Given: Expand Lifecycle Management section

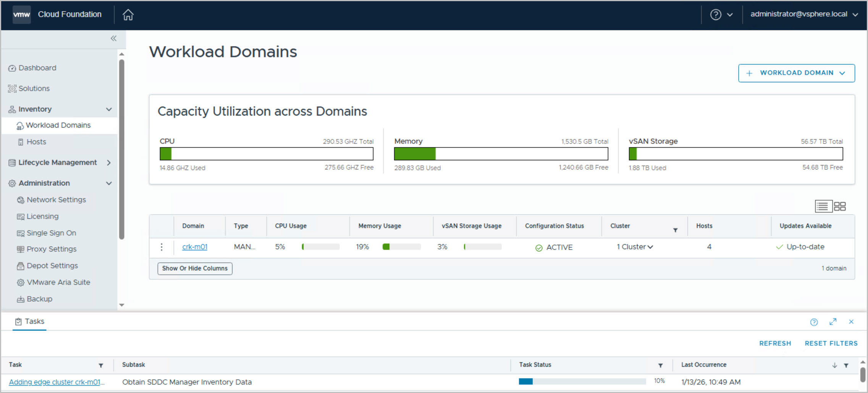Looking at the screenshot, I should tap(109, 163).
